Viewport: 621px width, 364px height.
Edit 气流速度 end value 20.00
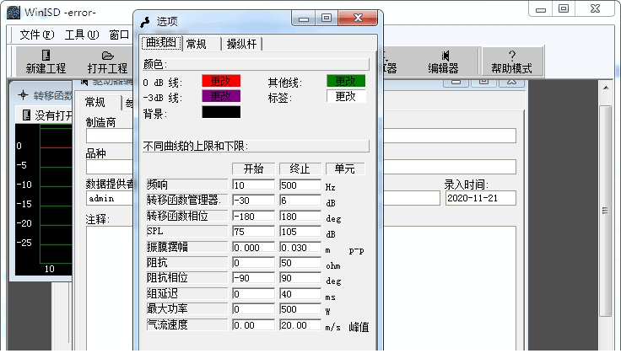300,325
